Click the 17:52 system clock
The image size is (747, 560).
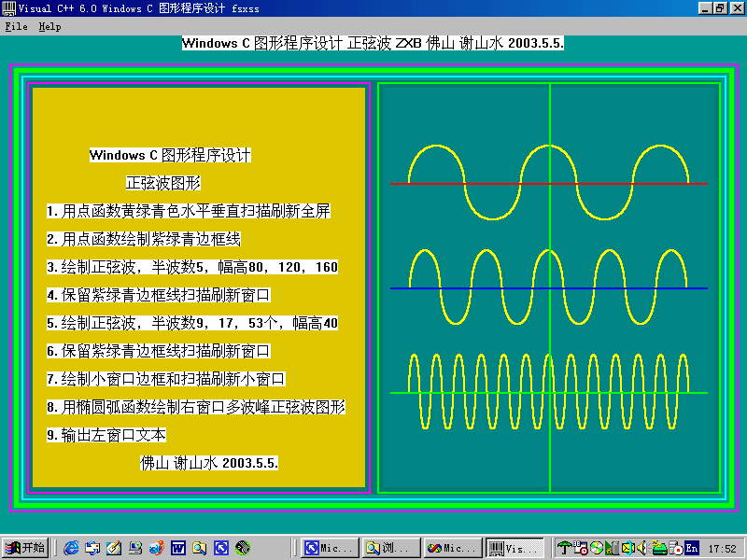pos(722,549)
